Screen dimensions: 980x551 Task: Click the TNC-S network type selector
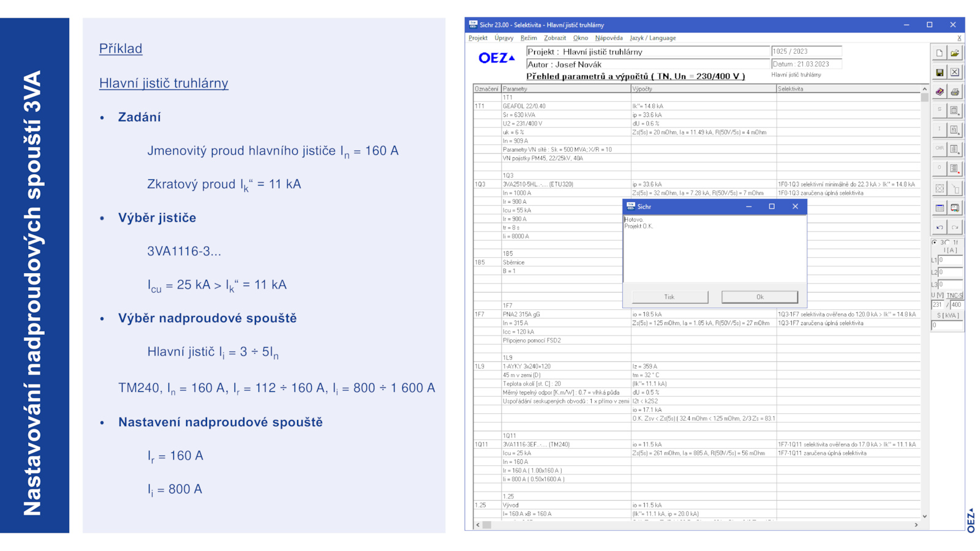point(954,295)
